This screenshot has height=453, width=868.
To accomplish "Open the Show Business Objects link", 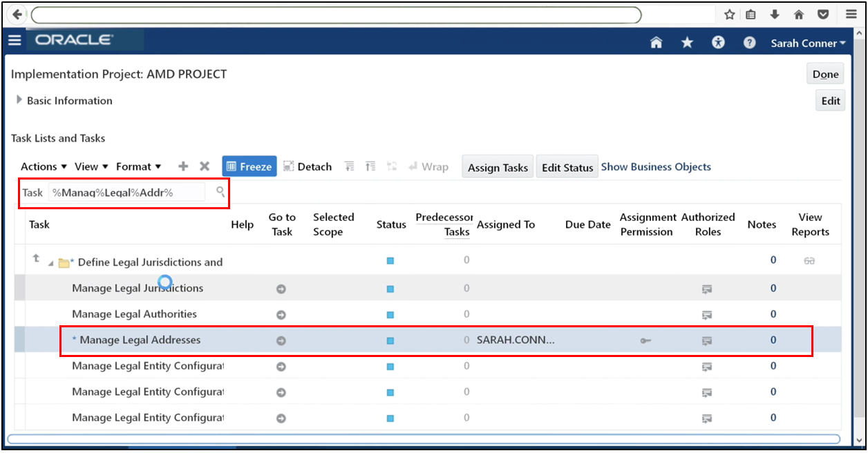I will [x=655, y=166].
